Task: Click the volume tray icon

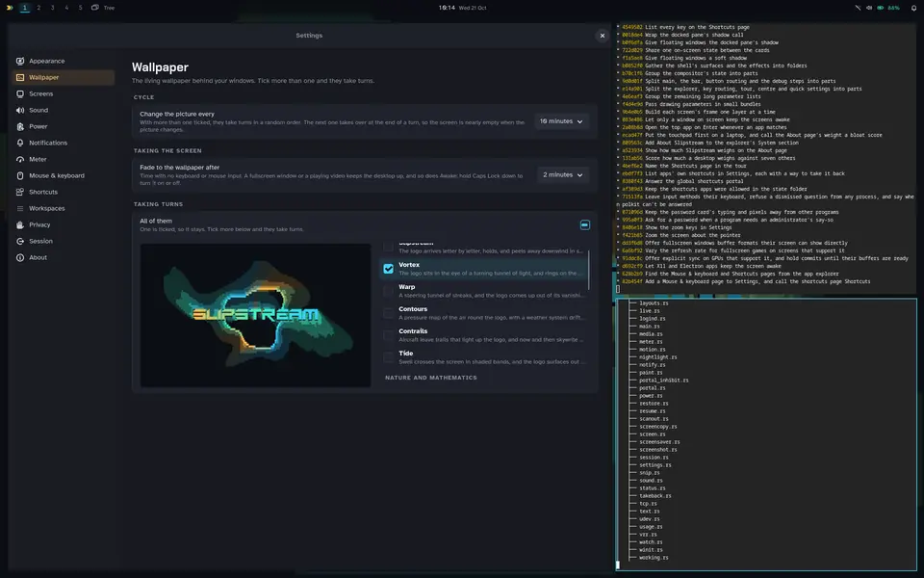Action: point(868,8)
